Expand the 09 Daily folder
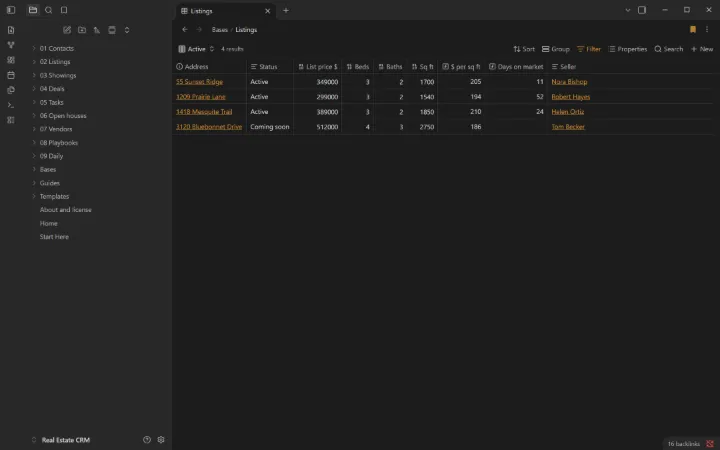The width and height of the screenshot is (720, 450). coord(51,156)
